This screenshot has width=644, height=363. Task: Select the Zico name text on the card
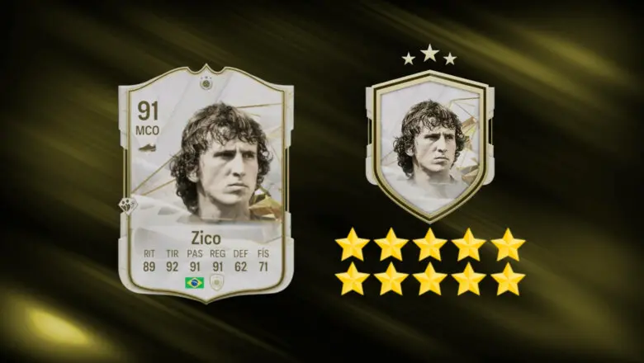click(206, 238)
